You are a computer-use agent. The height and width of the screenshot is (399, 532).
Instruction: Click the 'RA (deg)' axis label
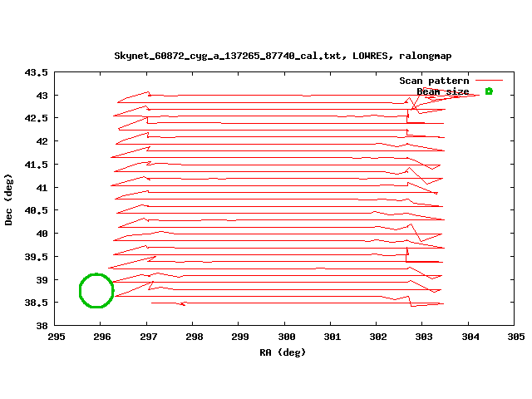pos(283,352)
